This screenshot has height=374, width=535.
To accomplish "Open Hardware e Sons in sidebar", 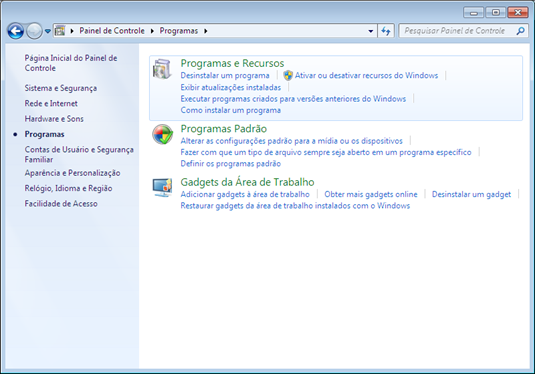I will 54,119.
